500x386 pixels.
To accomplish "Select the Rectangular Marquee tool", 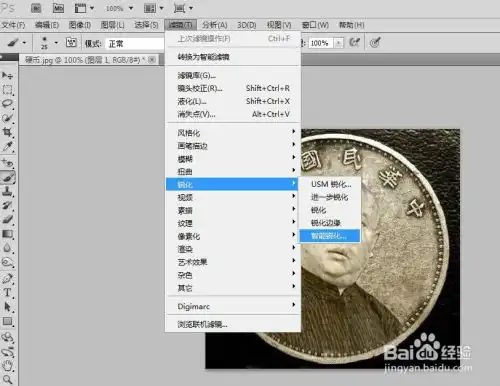I will 7,90.
